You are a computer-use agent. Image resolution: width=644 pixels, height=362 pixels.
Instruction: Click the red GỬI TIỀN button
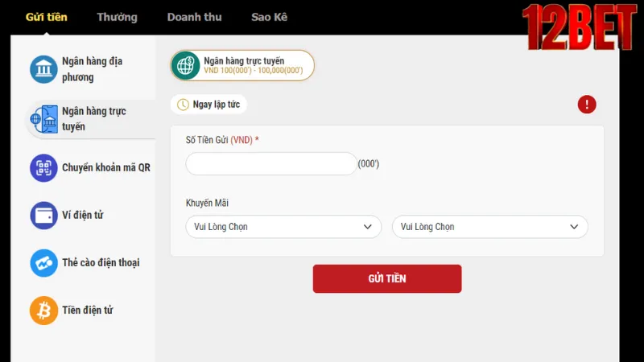coord(387,278)
